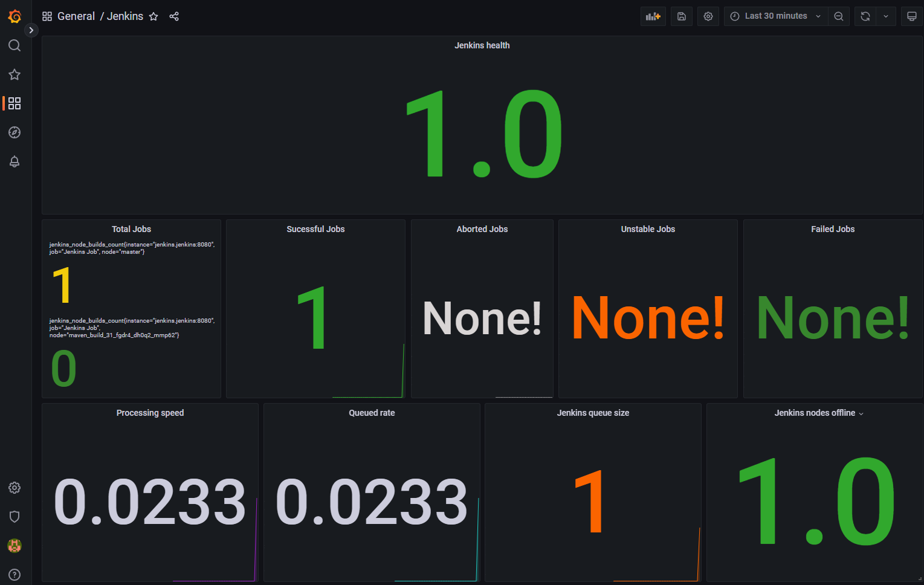Expand the Jenkins nodes offline panel chevron
Viewport: 924px width, 585px height.
861,413
